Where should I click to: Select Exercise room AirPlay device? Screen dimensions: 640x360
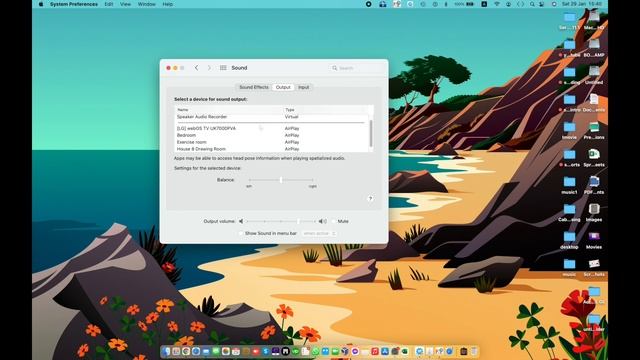coord(271,142)
